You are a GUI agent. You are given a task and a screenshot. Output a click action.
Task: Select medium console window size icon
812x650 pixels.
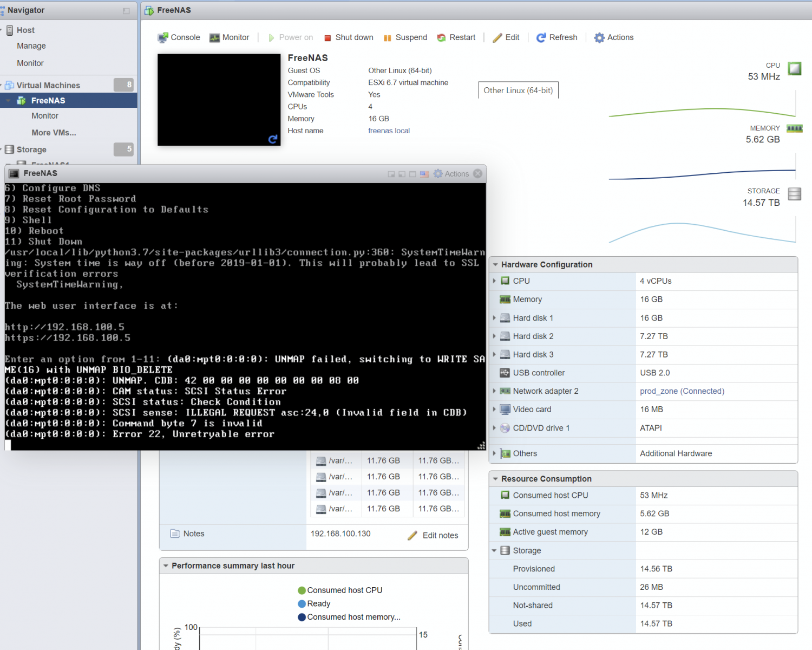(402, 174)
